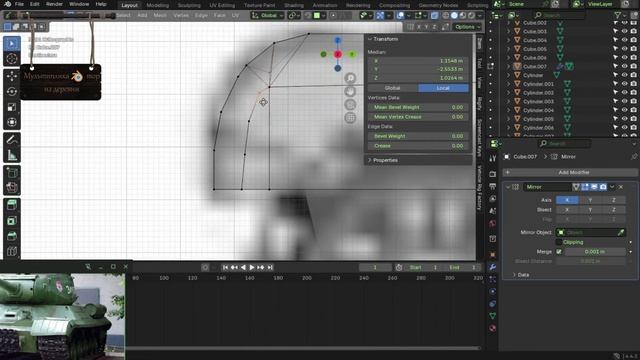This screenshot has width=640, height=360.
Task: Click the viewport zoom magnifier icon
Action: coord(350,78)
